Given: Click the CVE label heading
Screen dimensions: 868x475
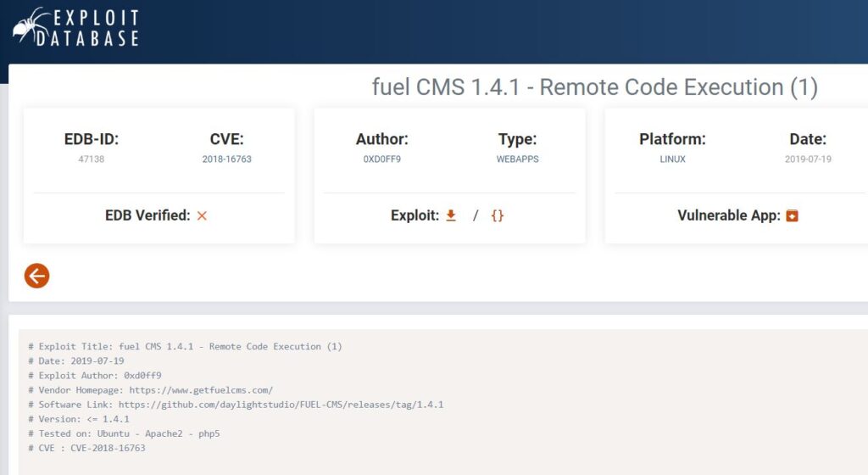Looking at the screenshot, I should [226, 139].
